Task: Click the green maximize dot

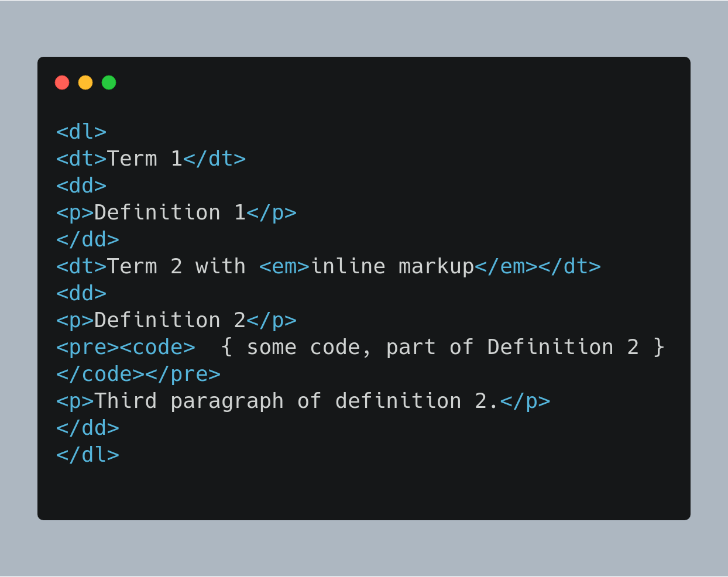Action: pyautogui.click(x=109, y=83)
